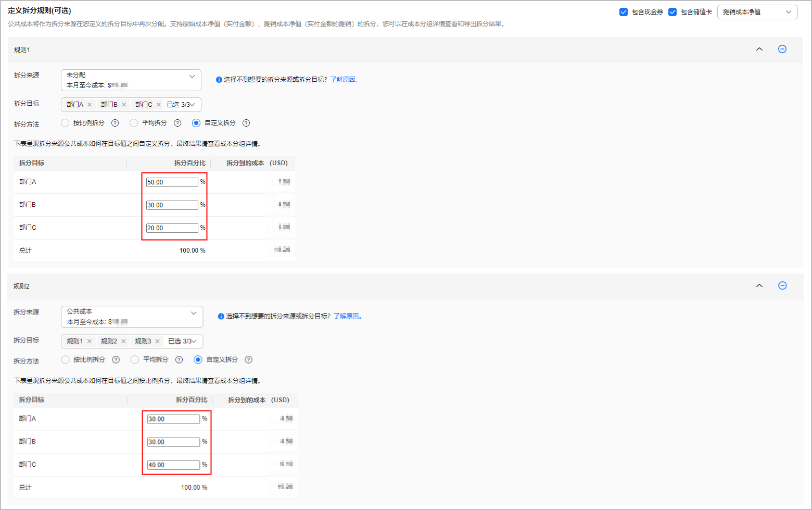Screen dimensions: 812x510
Task: Click the 部门A percentage field showing 50.00
Action: click(172, 182)
